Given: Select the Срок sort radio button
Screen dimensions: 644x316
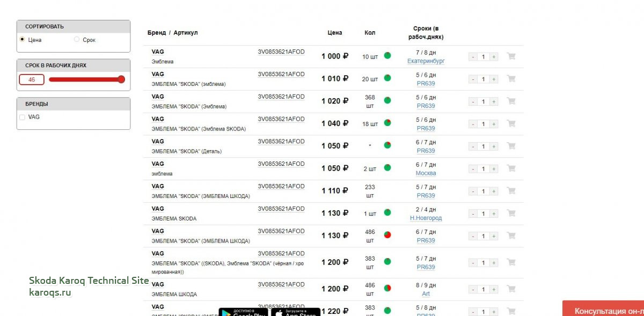Looking at the screenshot, I should point(77,39).
